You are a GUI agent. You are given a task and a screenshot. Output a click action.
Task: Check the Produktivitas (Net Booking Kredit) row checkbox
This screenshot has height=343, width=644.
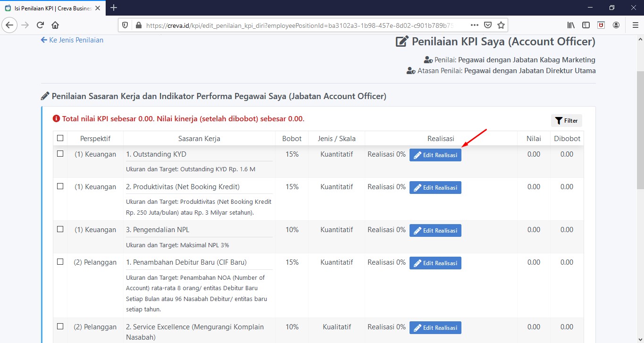[60, 186]
